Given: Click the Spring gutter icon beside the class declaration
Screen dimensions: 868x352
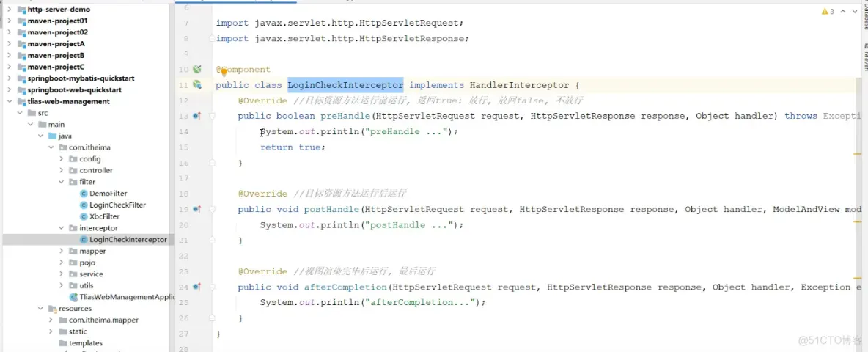Looking at the screenshot, I should point(196,84).
